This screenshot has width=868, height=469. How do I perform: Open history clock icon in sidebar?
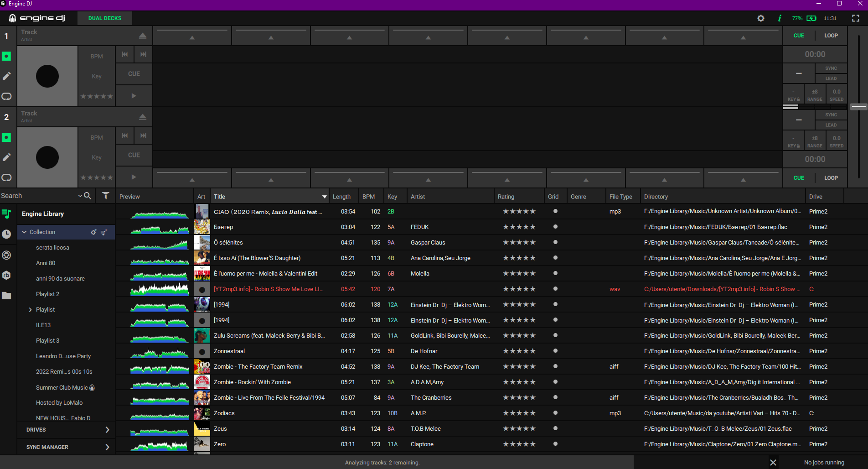point(6,234)
